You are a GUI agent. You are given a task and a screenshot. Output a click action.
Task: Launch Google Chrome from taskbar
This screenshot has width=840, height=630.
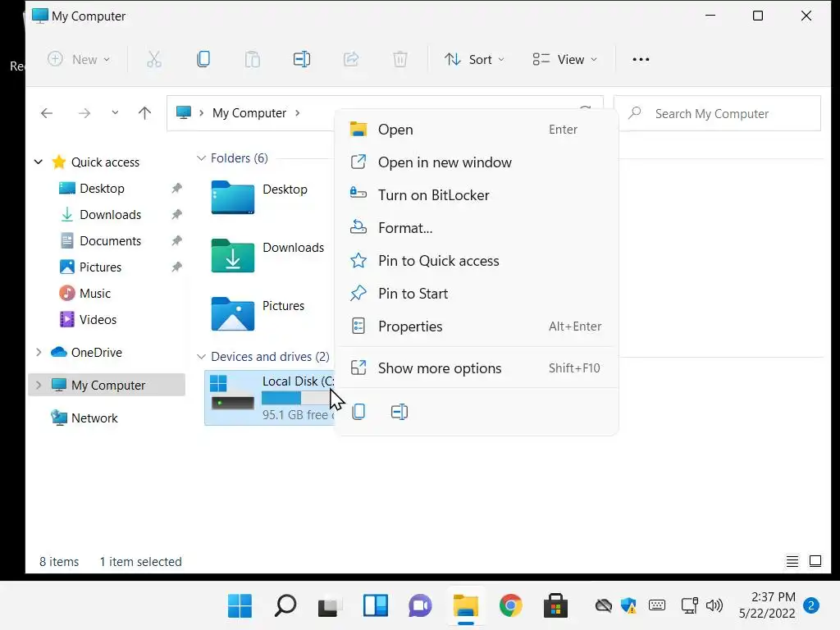tap(510, 606)
